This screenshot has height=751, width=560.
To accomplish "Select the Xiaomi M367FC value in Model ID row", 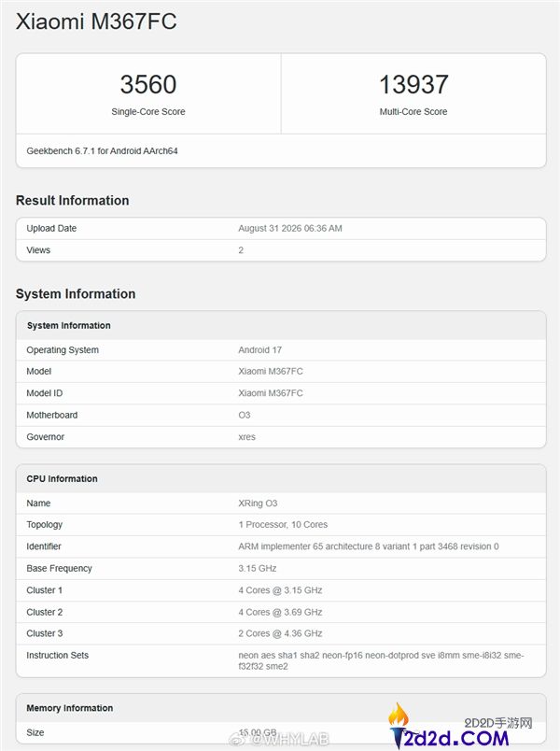I will click(271, 393).
